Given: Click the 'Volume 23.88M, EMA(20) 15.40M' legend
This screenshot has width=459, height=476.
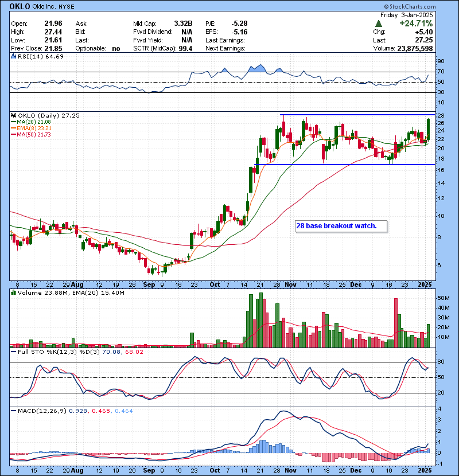Looking at the screenshot, I should click(x=71, y=292).
